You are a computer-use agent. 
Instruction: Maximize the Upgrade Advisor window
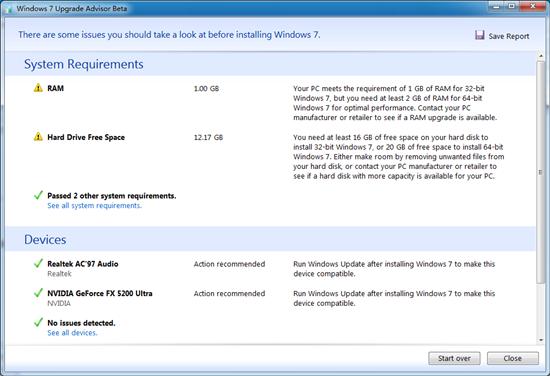click(x=512, y=6)
